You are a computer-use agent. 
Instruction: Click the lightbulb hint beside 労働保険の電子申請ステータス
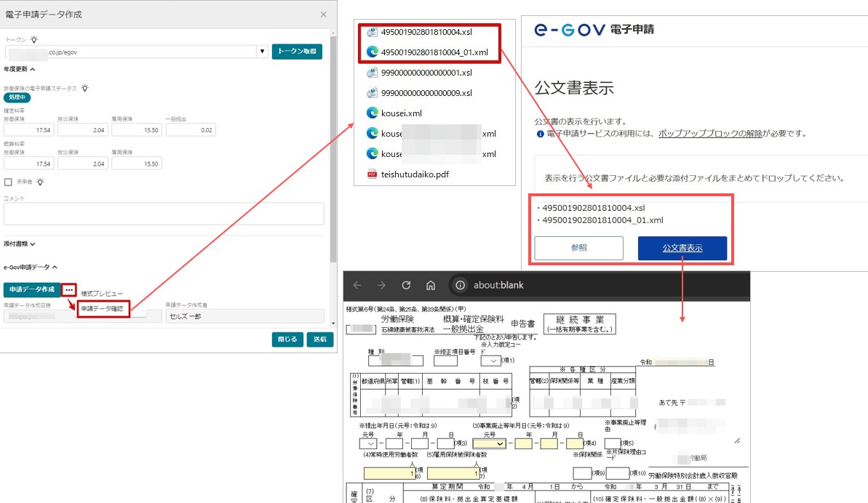84,88
